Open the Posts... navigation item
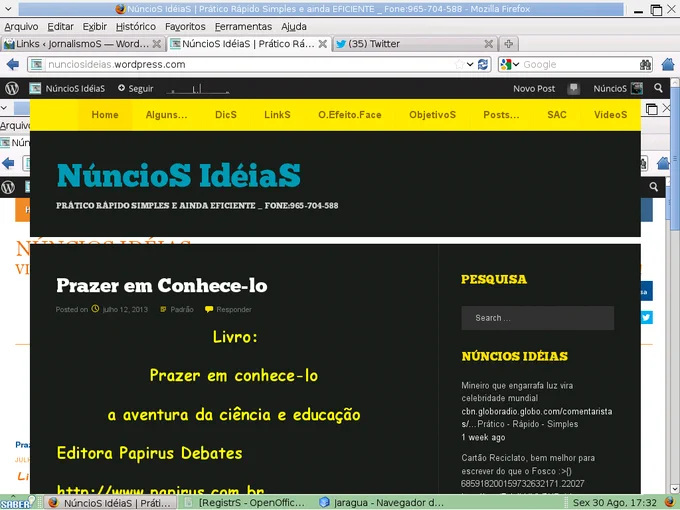The width and height of the screenshot is (680, 510). click(501, 115)
